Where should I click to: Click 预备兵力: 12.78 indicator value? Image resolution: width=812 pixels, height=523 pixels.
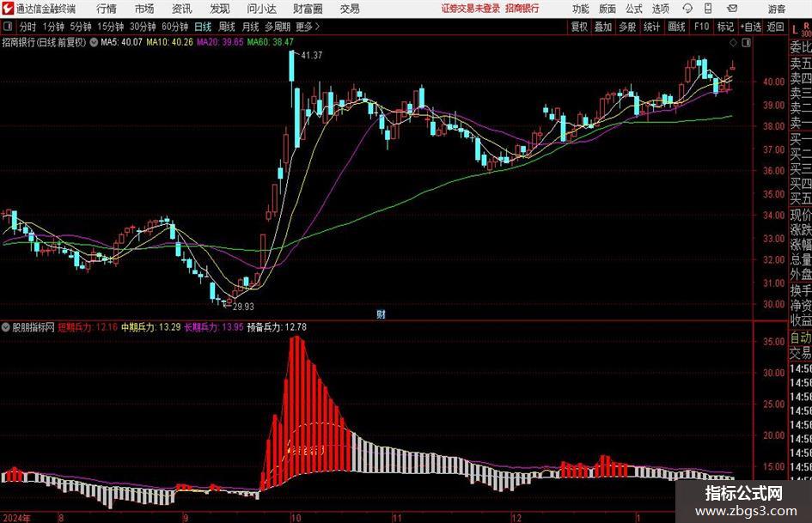click(277, 327)
